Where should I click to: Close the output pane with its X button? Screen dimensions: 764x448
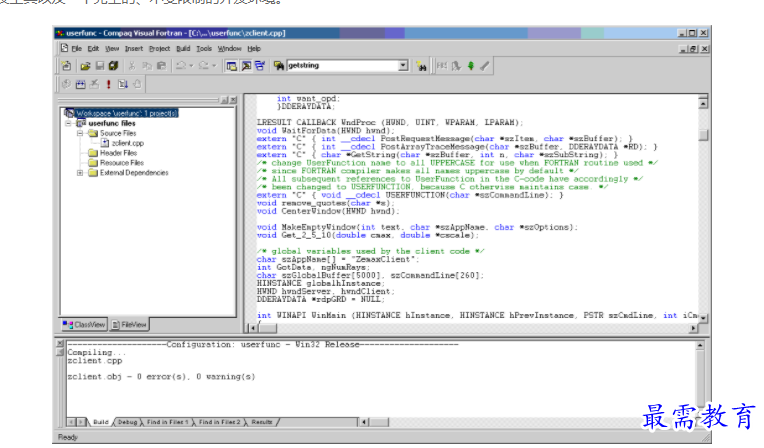tap(60, 344)
